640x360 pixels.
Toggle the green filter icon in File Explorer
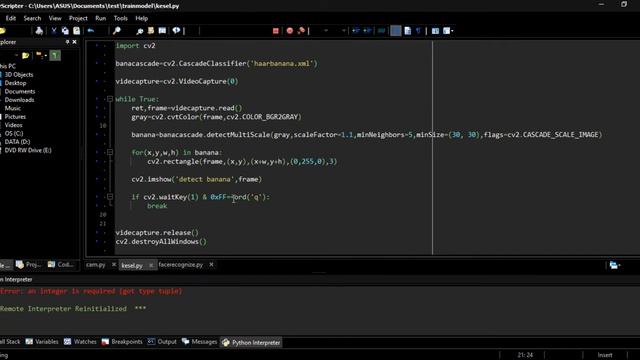[x=55, y=56]
